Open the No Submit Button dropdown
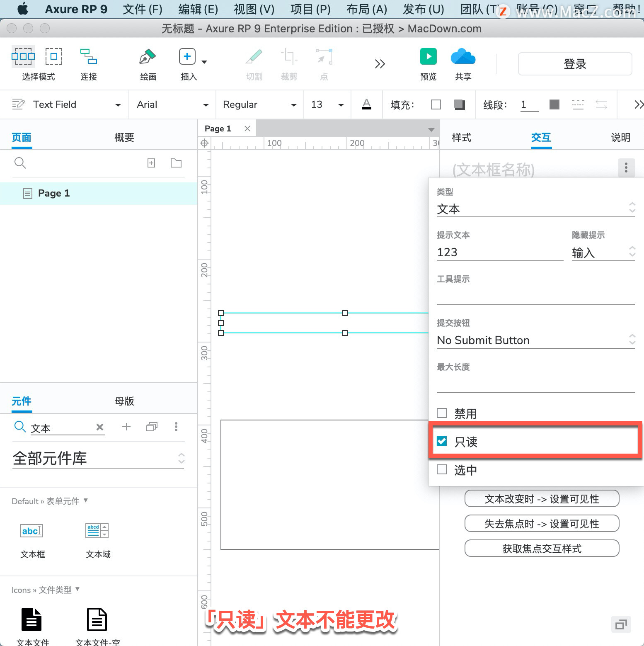 pyautogui.click(x=536, y=340)
